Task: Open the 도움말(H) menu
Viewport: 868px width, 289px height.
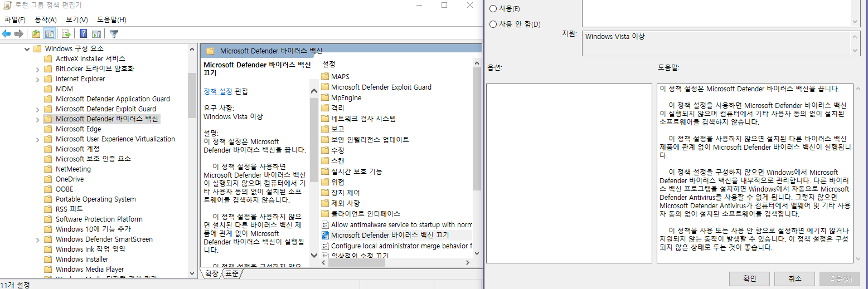Action: pos(111,20)
